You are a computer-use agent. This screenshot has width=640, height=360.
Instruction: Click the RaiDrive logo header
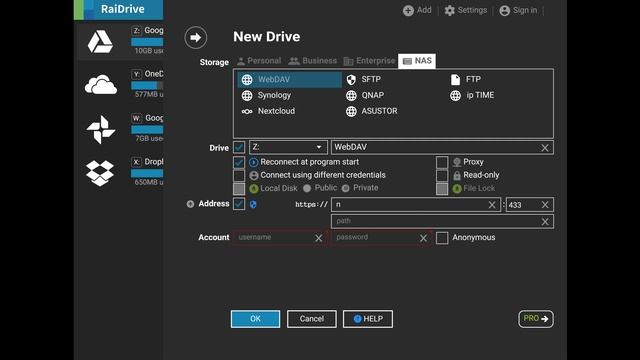tap(118, 10)
